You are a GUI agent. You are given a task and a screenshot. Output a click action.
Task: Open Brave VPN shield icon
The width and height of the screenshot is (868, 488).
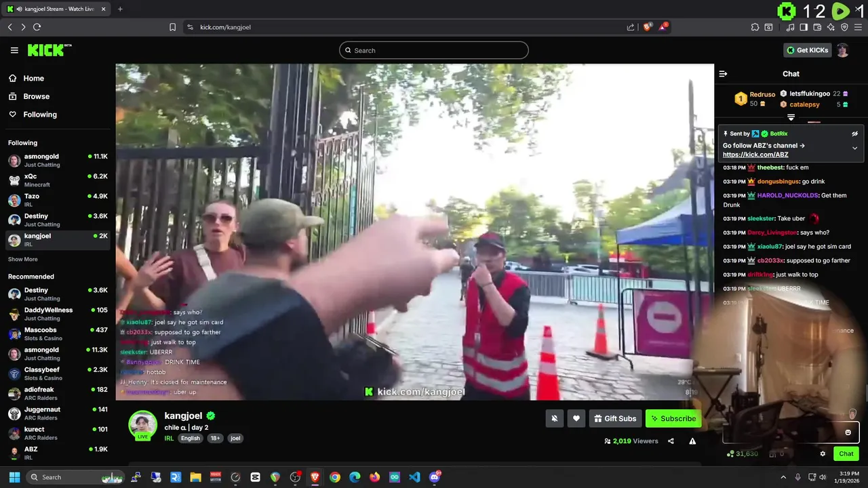(844, 27)
